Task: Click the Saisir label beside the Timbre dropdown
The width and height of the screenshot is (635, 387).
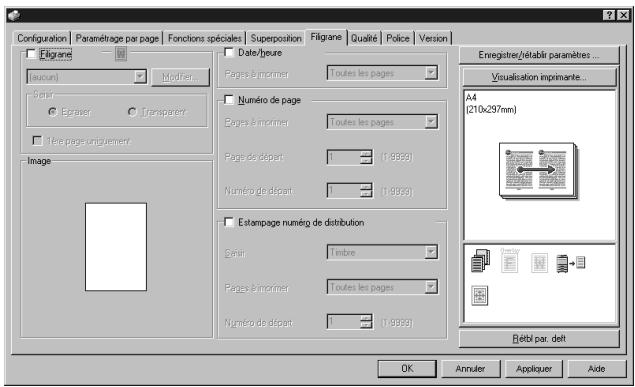Action: click(235, 253)
